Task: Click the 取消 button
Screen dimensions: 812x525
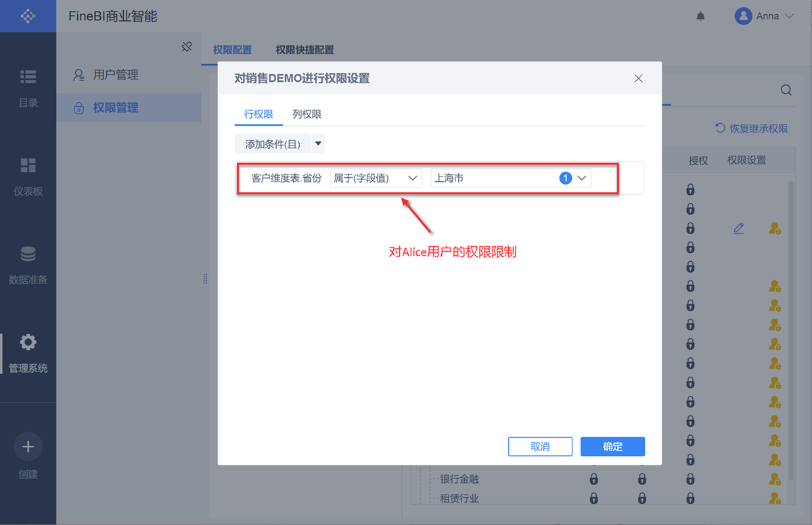Action: (x=540, y=447)
